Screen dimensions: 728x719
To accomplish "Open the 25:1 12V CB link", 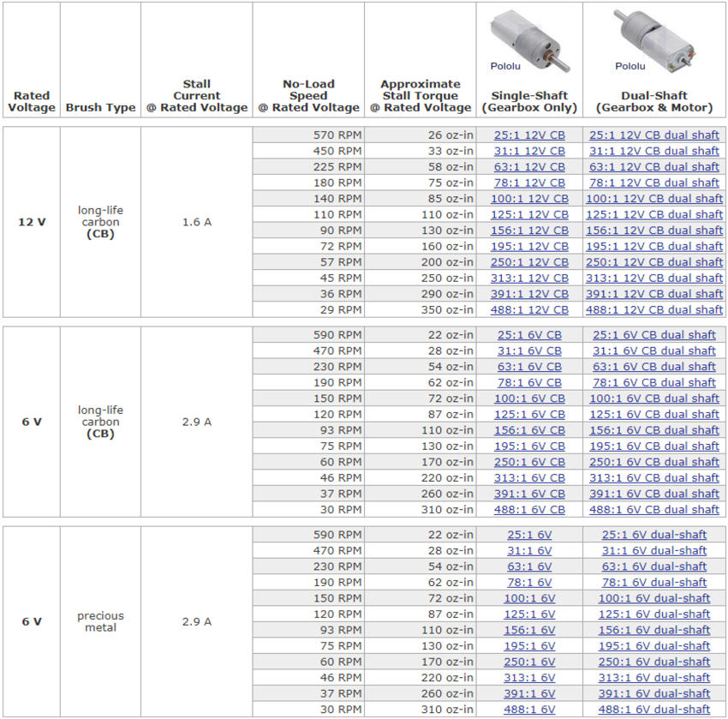I will [529, 135].
